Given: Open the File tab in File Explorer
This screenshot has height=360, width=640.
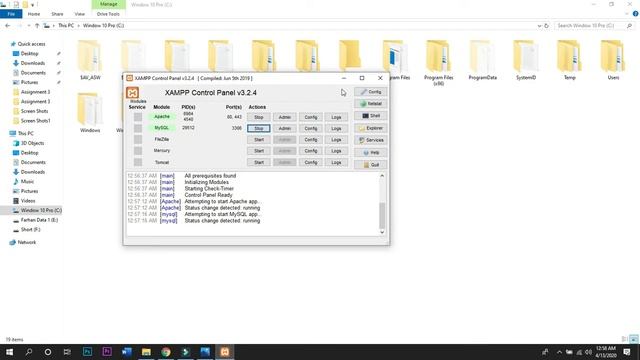Looking at the screenshot, I should [x=11, y=14].
